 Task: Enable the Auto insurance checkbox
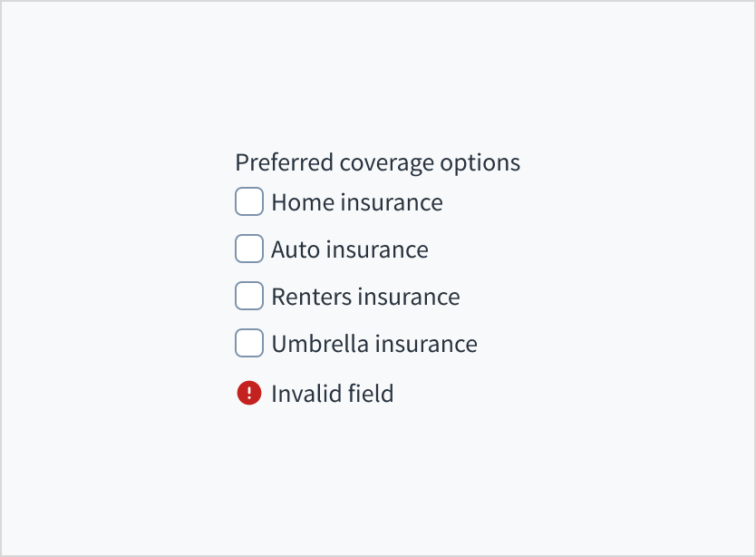coord(249,249)
